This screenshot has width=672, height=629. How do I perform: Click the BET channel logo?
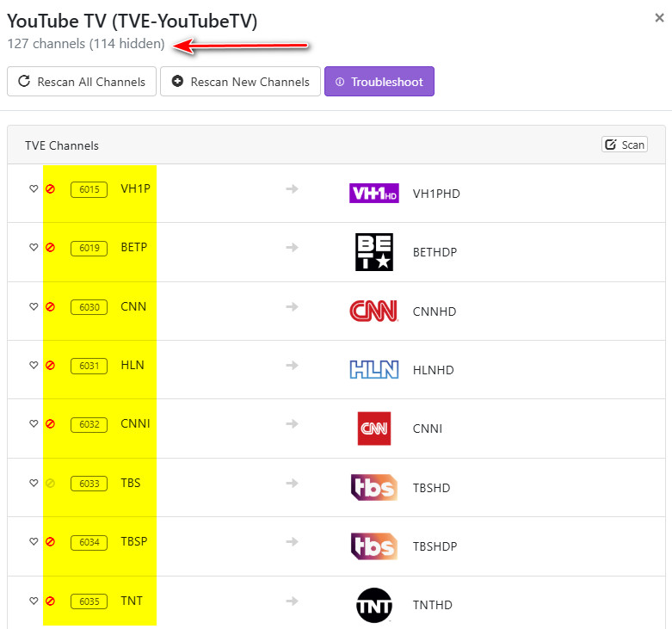(374, 252)
